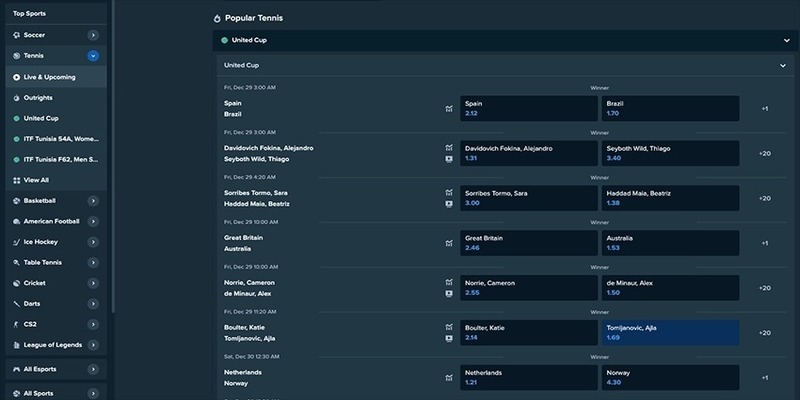
Task: Expand the Cricket sidebar arrow
Action: [93, 283]
